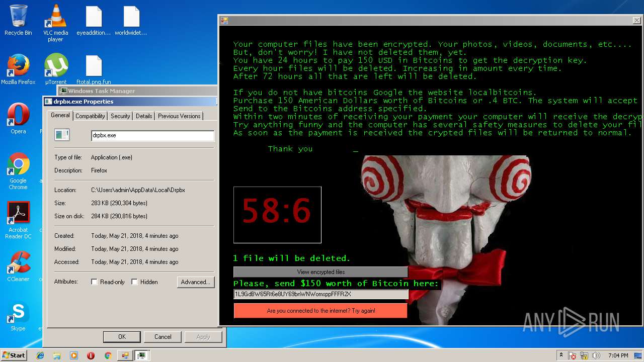This screenshot has width=644, height=362.
Task: Close the ransomware window
Action: point(636,21)
